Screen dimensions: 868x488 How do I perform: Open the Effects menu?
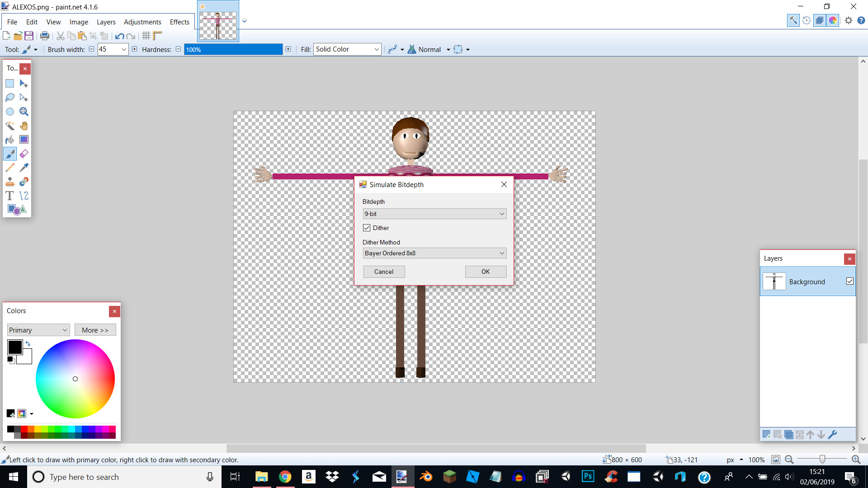pyautogui.click(x=179, y=22)
